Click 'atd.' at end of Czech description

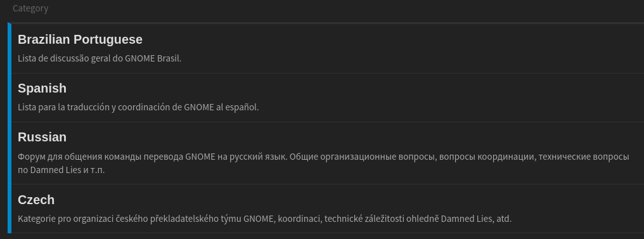(504, 219)
